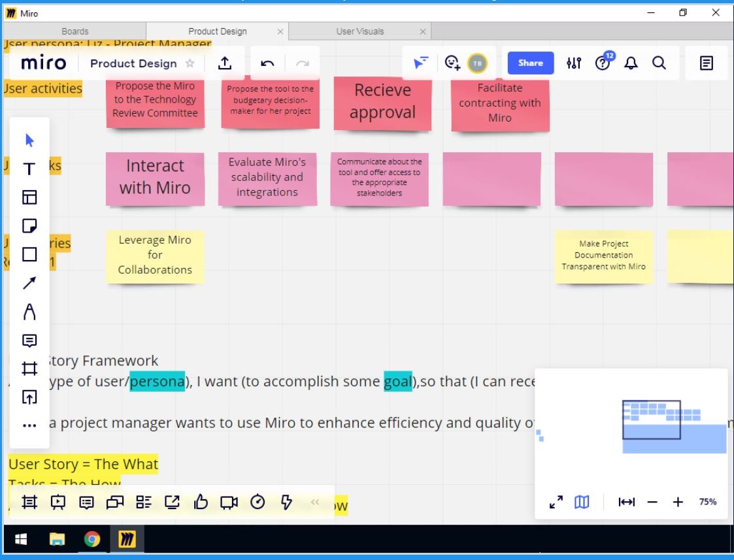The height and width of the screenshot is (560, 734).
Task: Click highlighted word 'persona' in text
Action: click(x=158, y=382)
